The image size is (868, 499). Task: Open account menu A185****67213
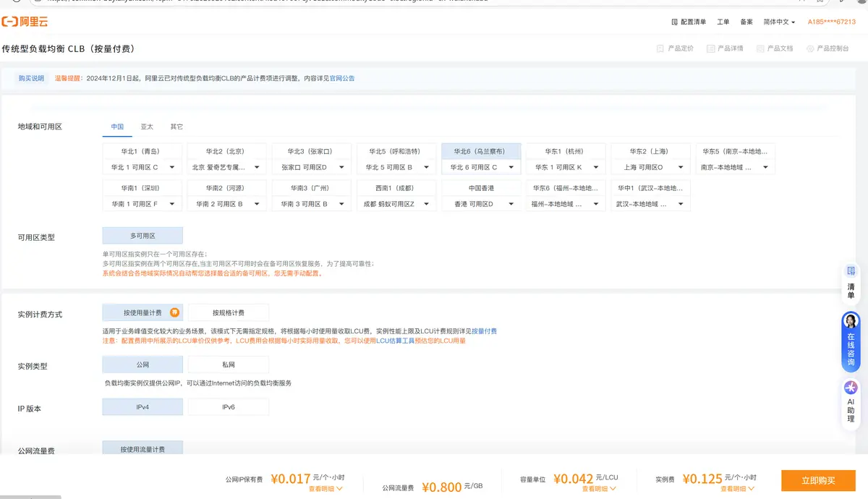click(832, 22)
